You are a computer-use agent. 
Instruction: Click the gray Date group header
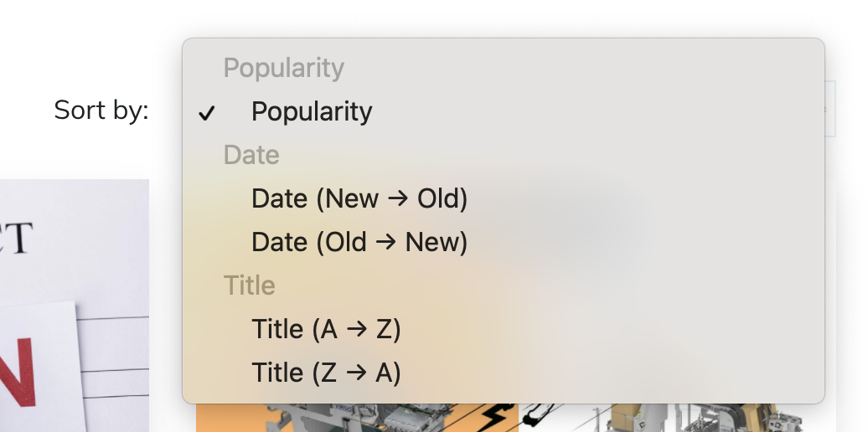click(251, 155)
